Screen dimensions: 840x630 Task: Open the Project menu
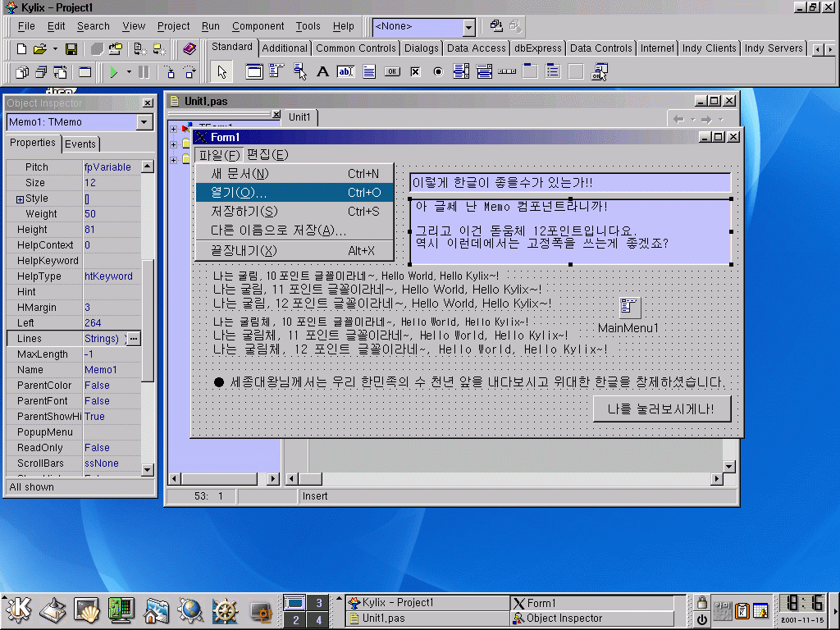(173, 26)
